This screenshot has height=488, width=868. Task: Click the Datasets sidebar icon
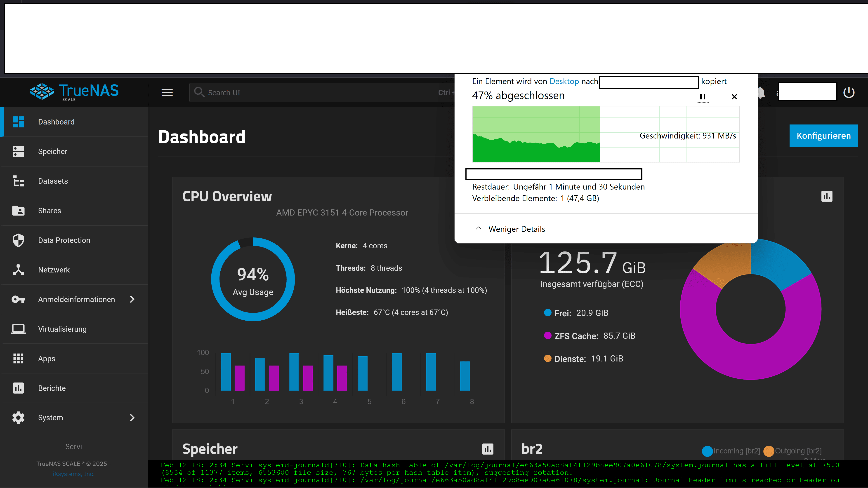point(18,181)
